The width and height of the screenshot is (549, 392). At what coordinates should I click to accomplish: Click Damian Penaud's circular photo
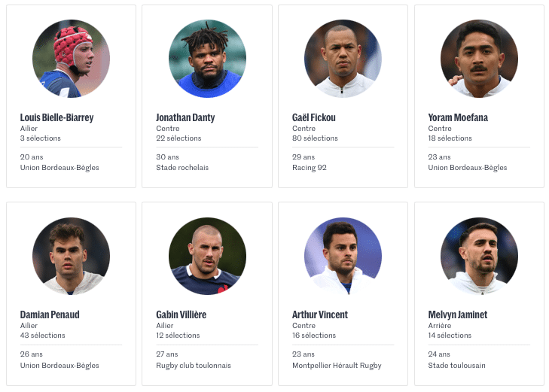pos(71,256)
